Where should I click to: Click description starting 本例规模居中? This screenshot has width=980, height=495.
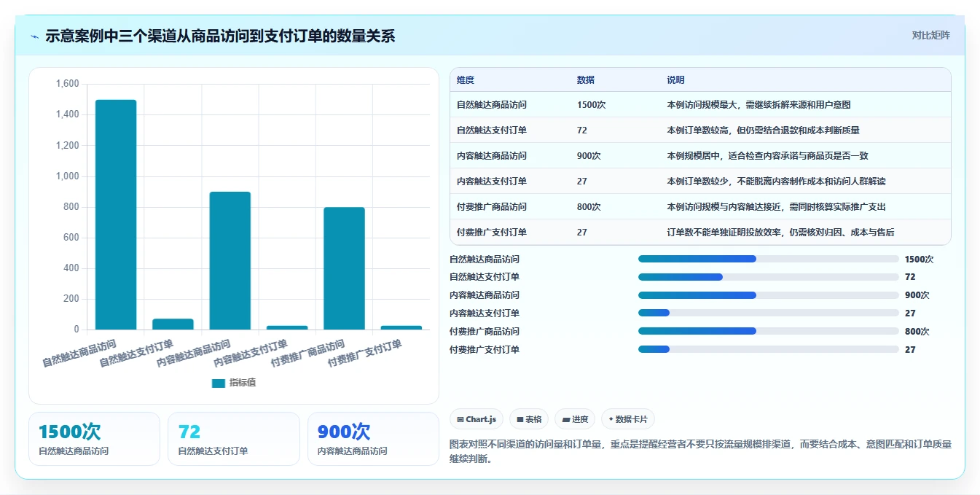[767, 156]
